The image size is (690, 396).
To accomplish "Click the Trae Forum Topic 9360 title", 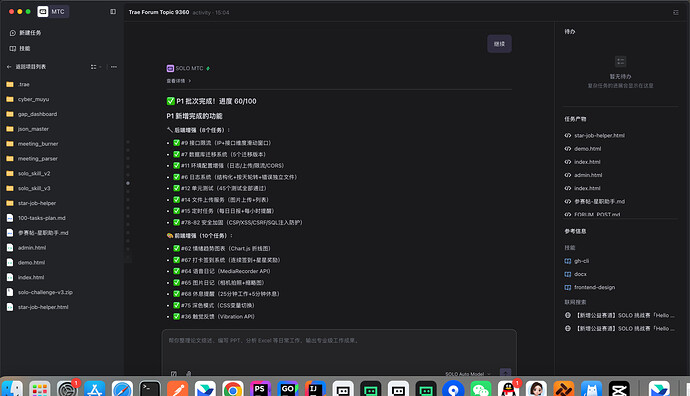I will pyautogui.click(x=159, y=12).
